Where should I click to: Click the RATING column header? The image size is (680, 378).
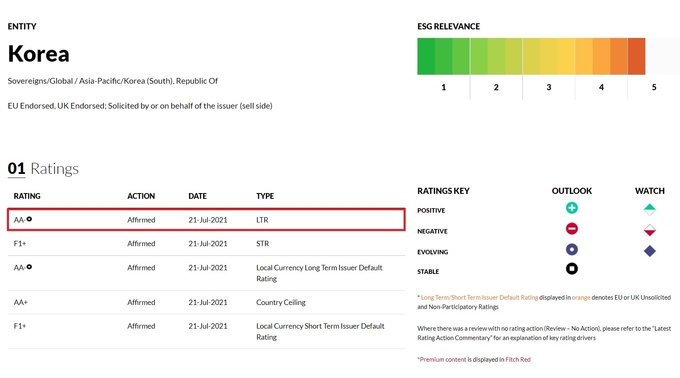point(27,196)
